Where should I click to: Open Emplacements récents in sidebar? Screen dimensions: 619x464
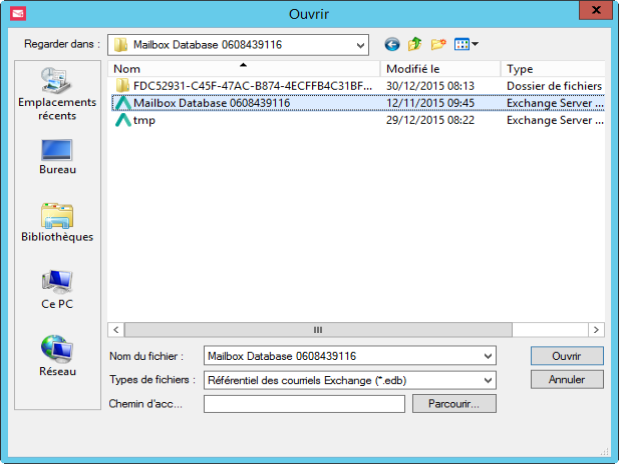tap(57, 94)
